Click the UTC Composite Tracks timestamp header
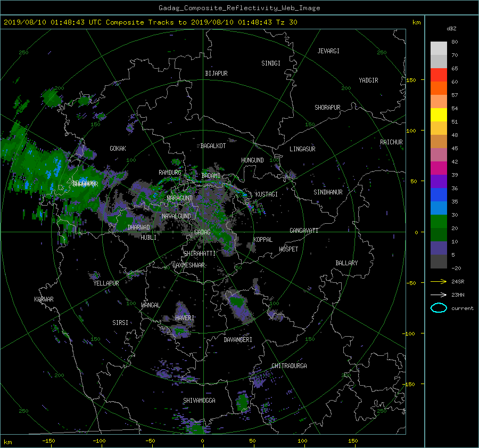This screenshot has width=479, height=448. pos(150,22)
